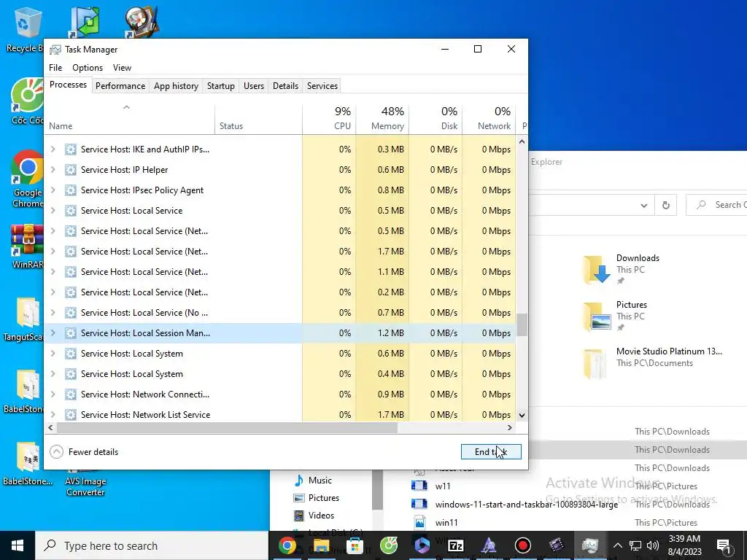Screen dimensions: 747x560
Task: Select the Google Chrome desktop shortcut
Action: [x=27, y=179]
